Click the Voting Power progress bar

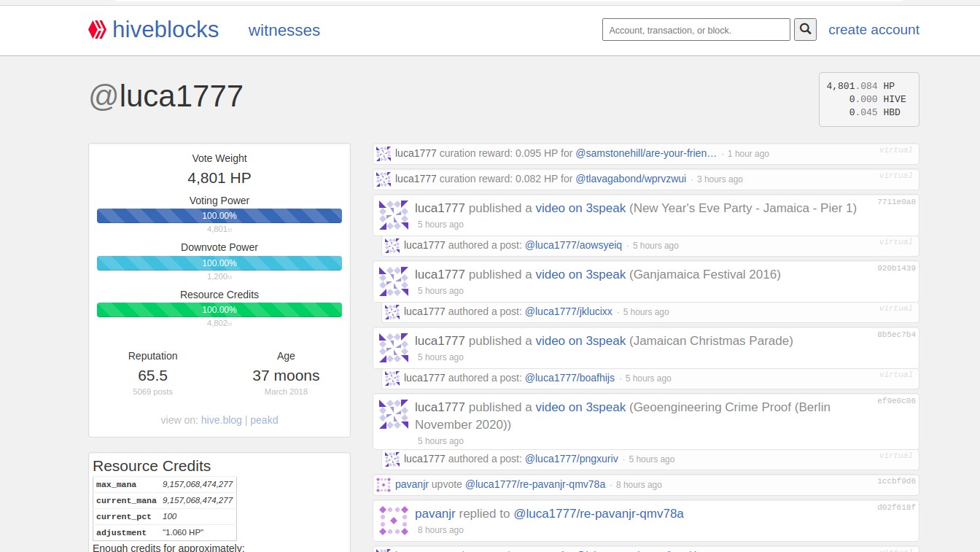(x=219, y=216)
